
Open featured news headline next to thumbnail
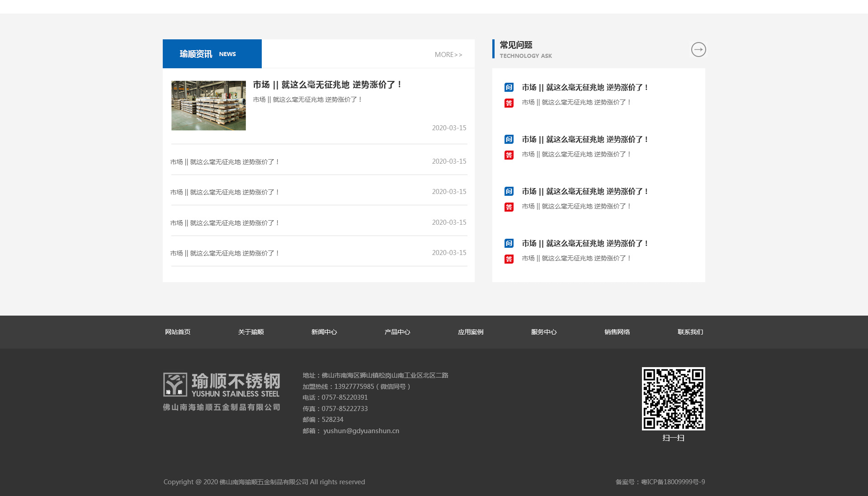pyautogui.click(x=327, y=85)
